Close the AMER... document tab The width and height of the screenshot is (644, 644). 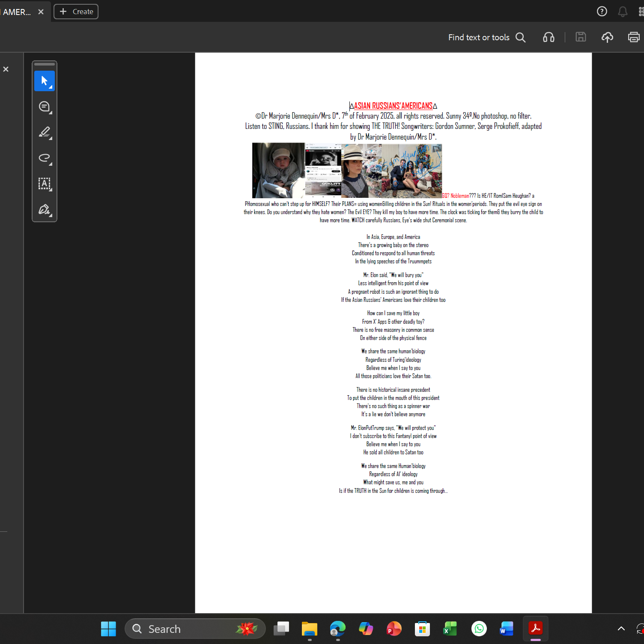pyautogui.click(x=41, y=12)
